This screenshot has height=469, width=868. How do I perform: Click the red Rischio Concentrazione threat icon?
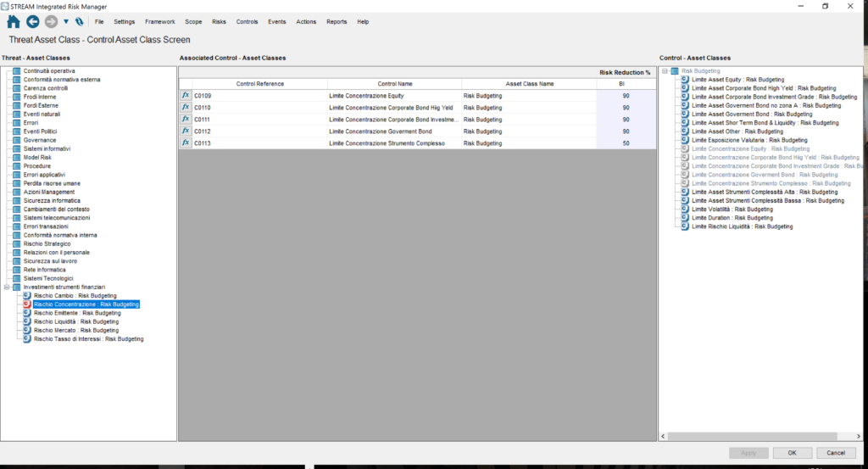pyautogui.click(x=26, y=304)
